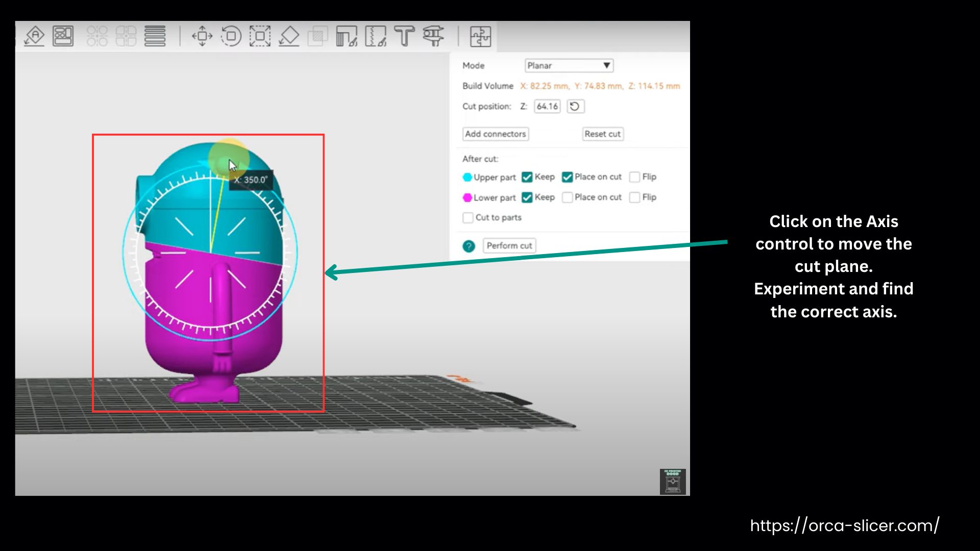The height and width of the screenshot is (551, 980).
Task: Select the Move tool
Action: click(x=202, y=36)
